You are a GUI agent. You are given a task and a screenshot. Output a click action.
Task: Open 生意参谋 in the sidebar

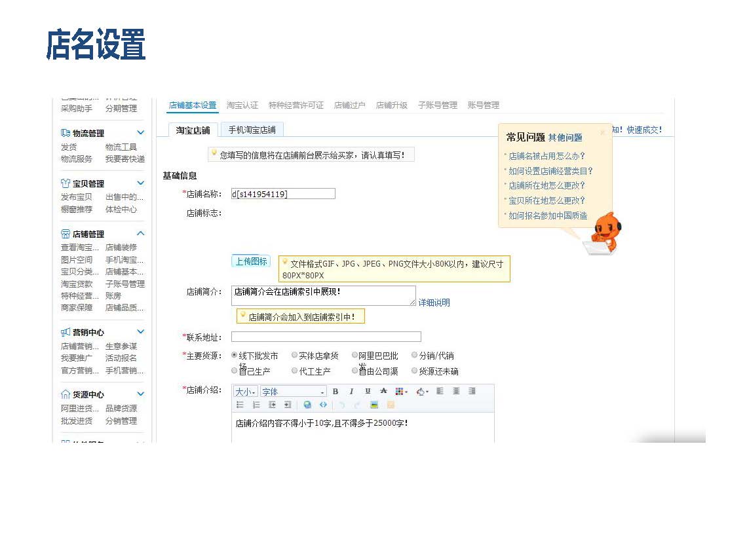[121, 346]
